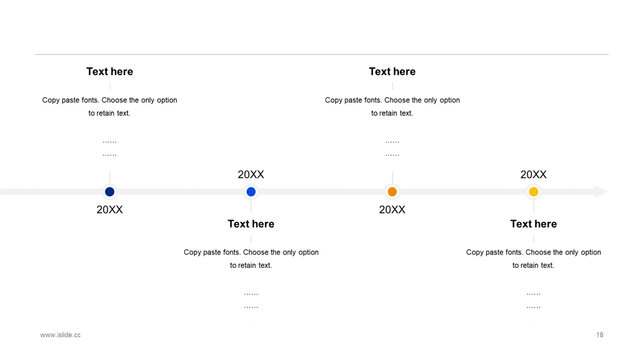
Task: Click 'Text here' heading below yellow dot
Action: click(x=534, y=224)
